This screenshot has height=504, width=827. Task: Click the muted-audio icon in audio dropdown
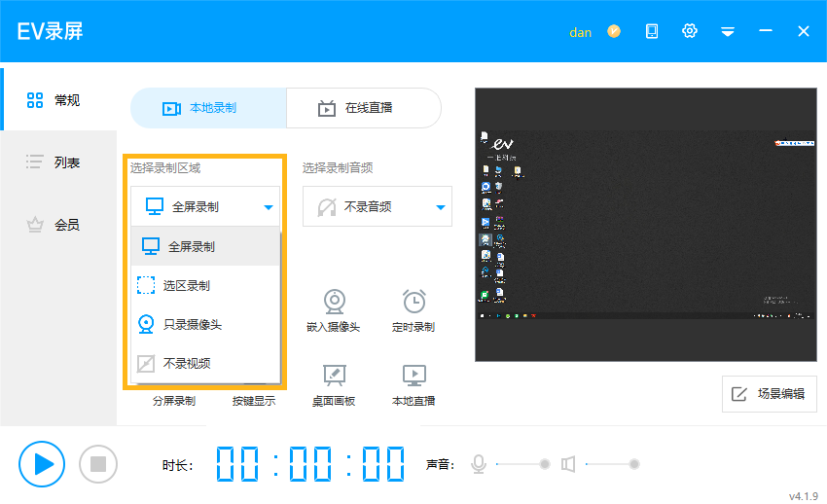pos(327,206)
